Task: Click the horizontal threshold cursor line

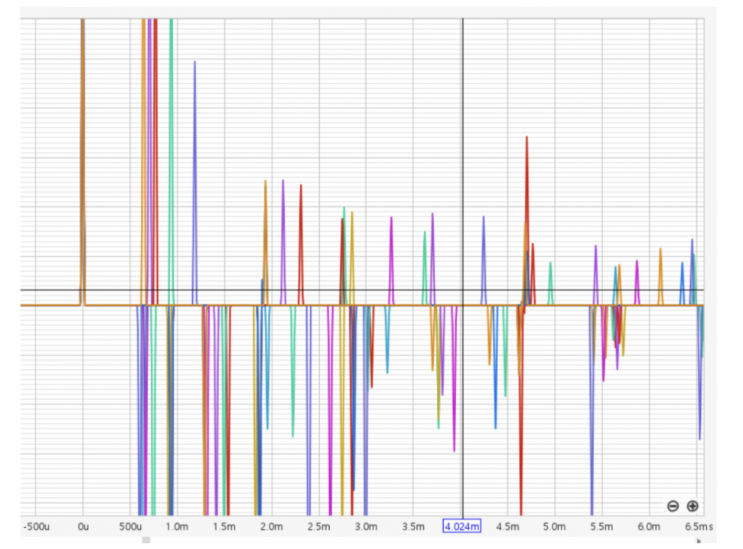Action: point(362,289)
